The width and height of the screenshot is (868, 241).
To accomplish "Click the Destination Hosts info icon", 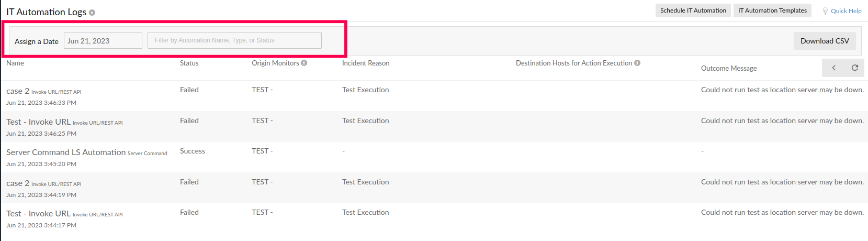I will 637,63.
